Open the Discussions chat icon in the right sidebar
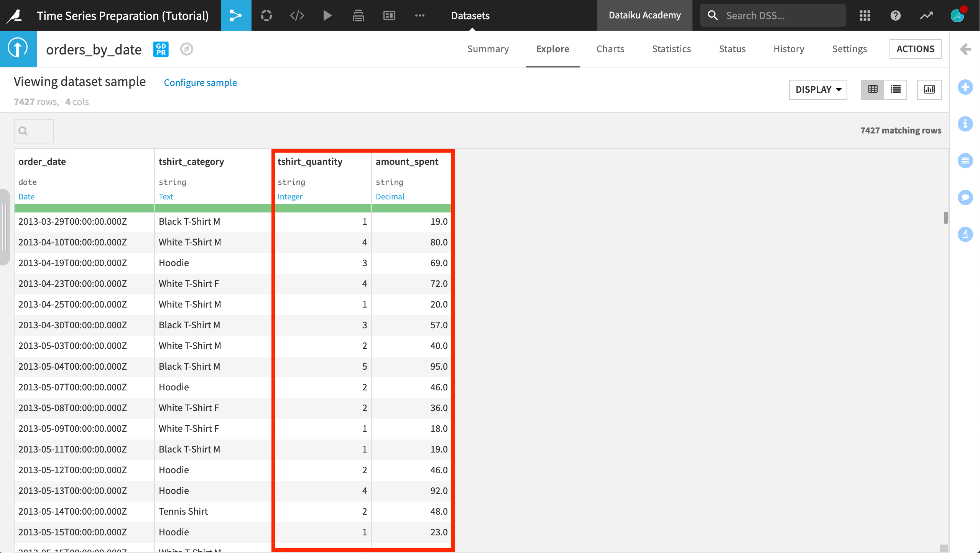This screenshot has width=980, height=553. (x=965, y=197)
